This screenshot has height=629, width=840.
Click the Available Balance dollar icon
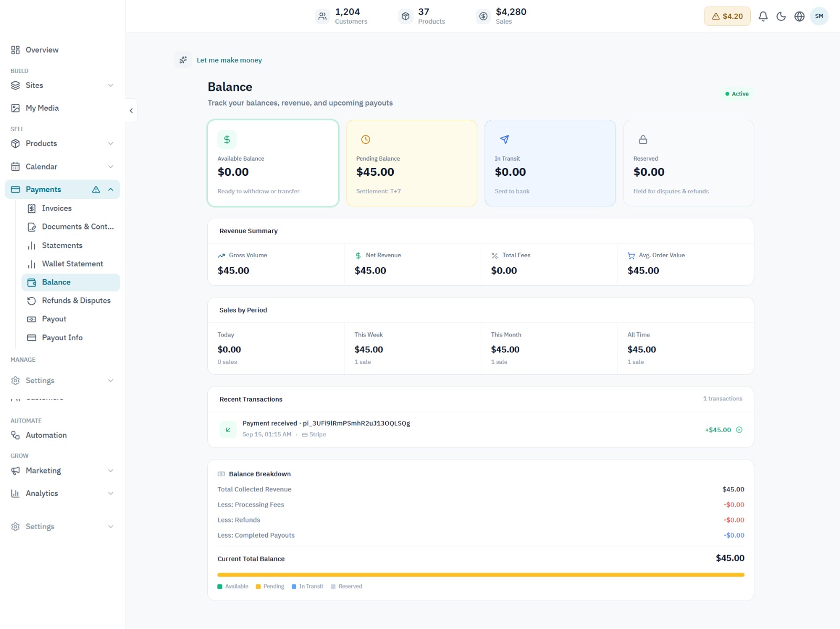tap(227, 140)
